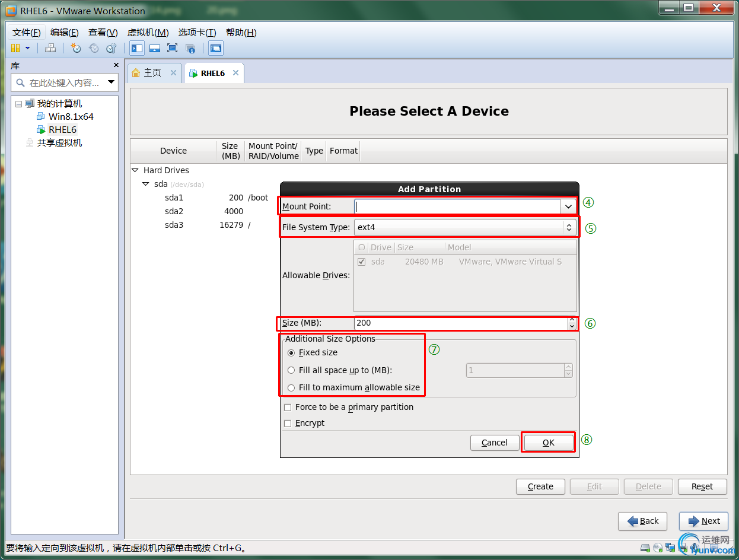Open the Mount Point dropdown arrow
This screenshot has width=739, height=560.
(568, 206)
